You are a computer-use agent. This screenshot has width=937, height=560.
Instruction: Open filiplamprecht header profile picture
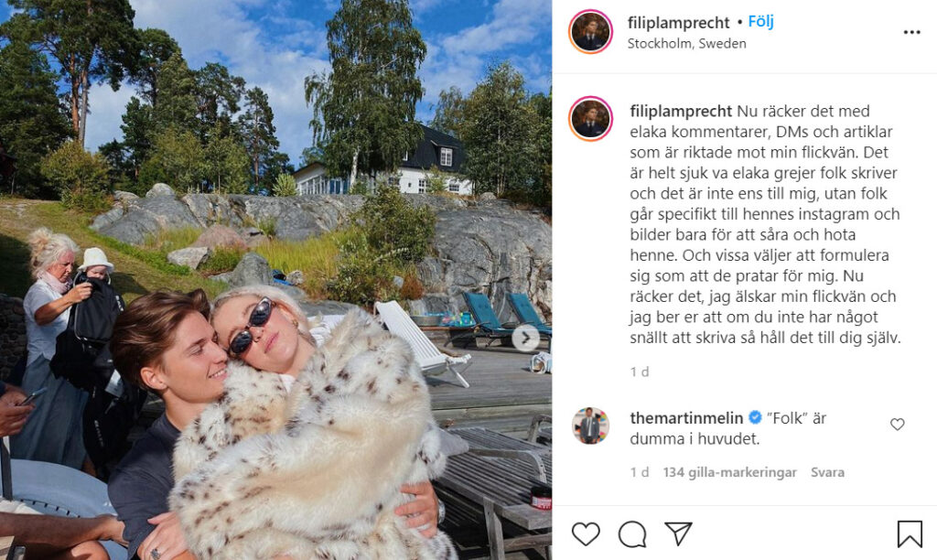(590, 32)
